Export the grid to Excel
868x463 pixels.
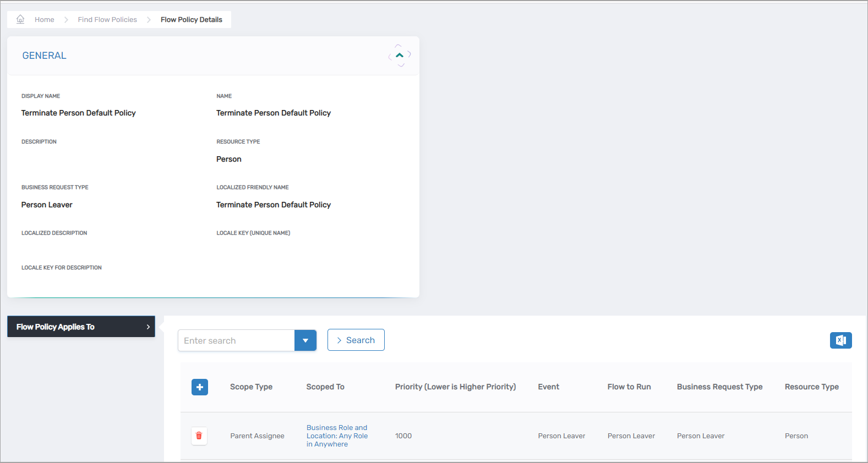(840, 340)
